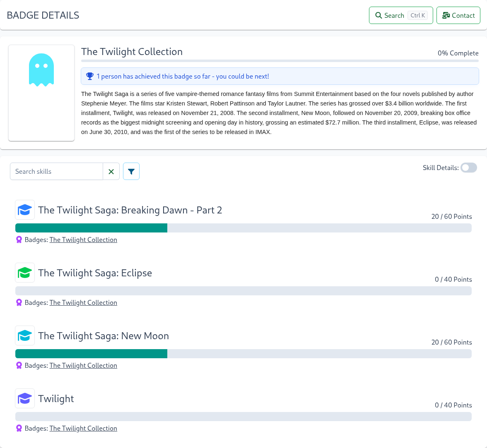This screenshot has width=487, height=448.
Task: Open The Twilight Saga: Breaking Dawn - Part 2 skill
Action: [x=130, y=210]
